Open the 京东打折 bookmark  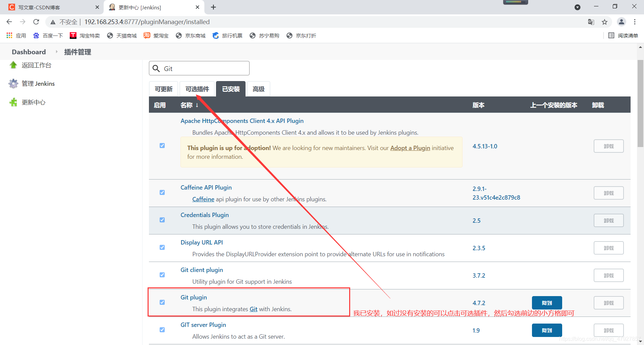click(301, 36)
